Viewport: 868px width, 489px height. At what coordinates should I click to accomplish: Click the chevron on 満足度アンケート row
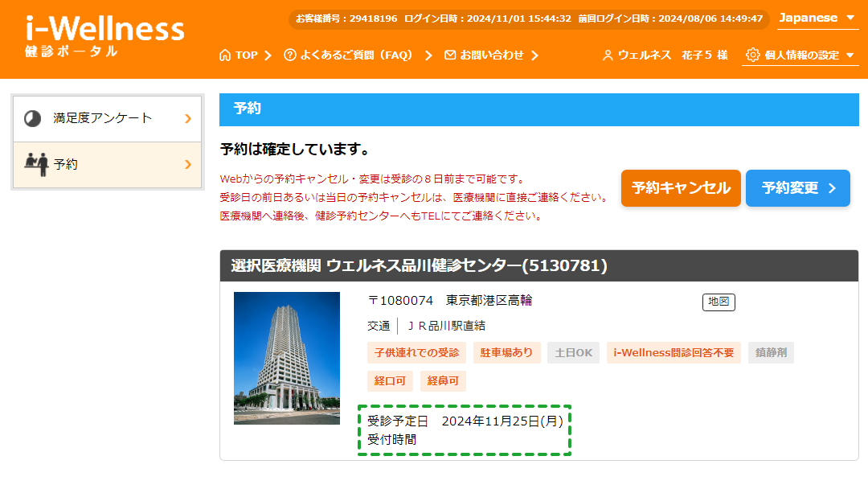pyautogui.click(x=188, y=118)
